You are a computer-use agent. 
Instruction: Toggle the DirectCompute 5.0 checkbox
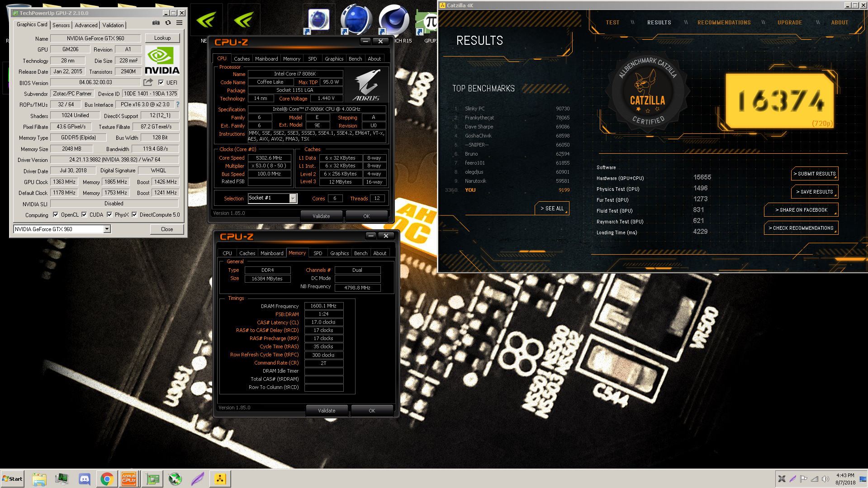point(134,215)
